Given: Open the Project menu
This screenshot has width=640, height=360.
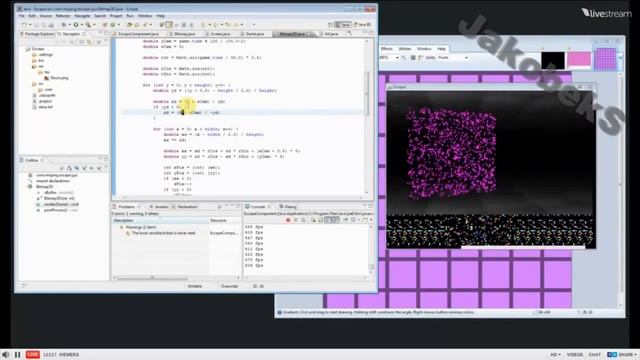Looking at the screenshot, I should point(116,16).
